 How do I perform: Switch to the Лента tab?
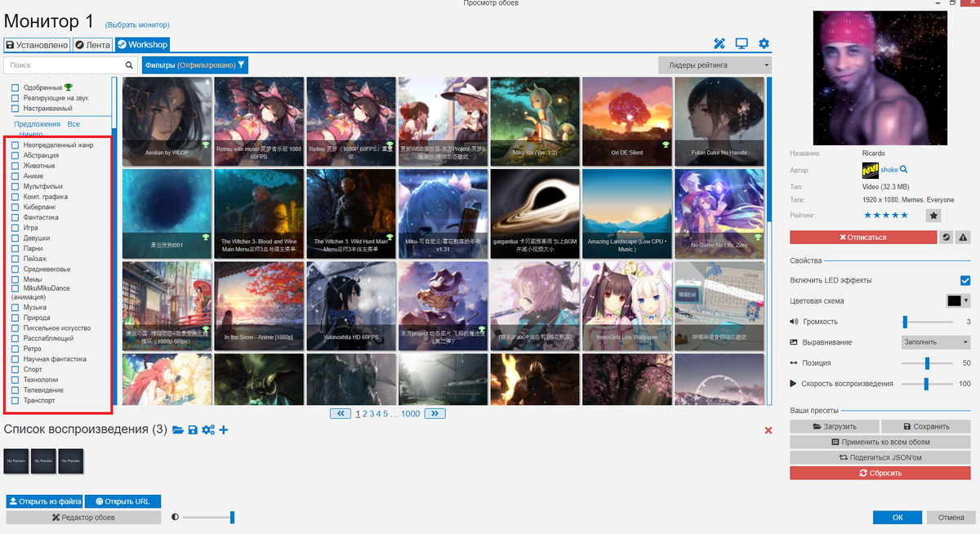(92, 45)
